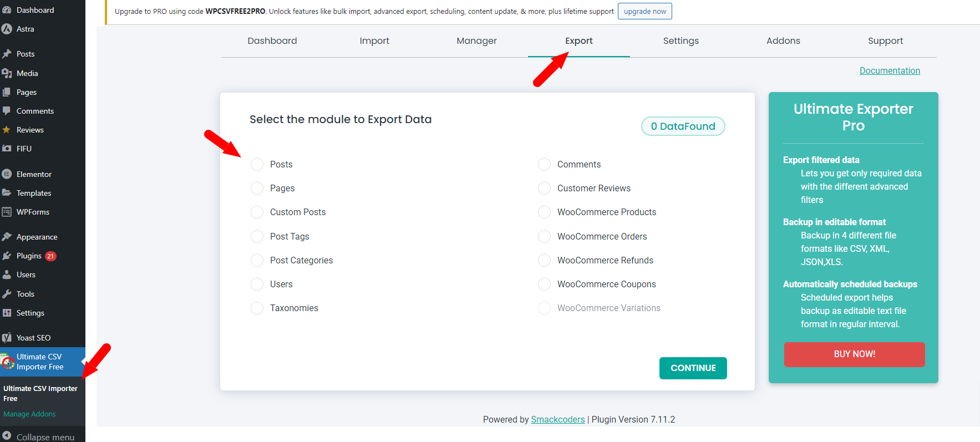Click the WPCSVFREE2PRO coupon code text
The height and width of the screenshot is (442, 980).
pos(235,11)
